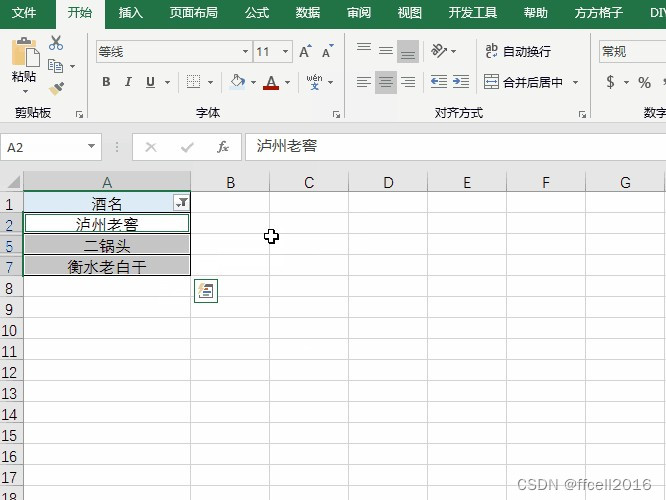The width and height of the screenshot is (666, 500).
Task: Click insert function fx button
Action: 223,147
